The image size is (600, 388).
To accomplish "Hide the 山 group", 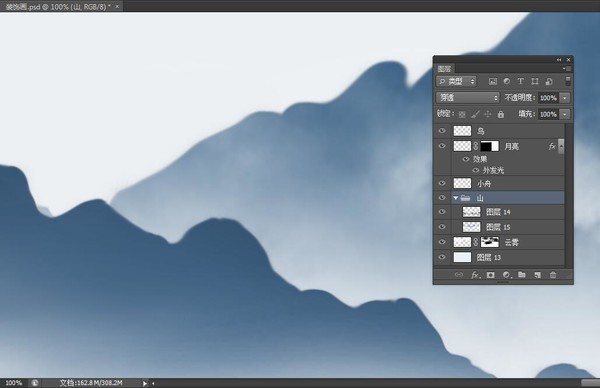I will [x=442, y=198].
